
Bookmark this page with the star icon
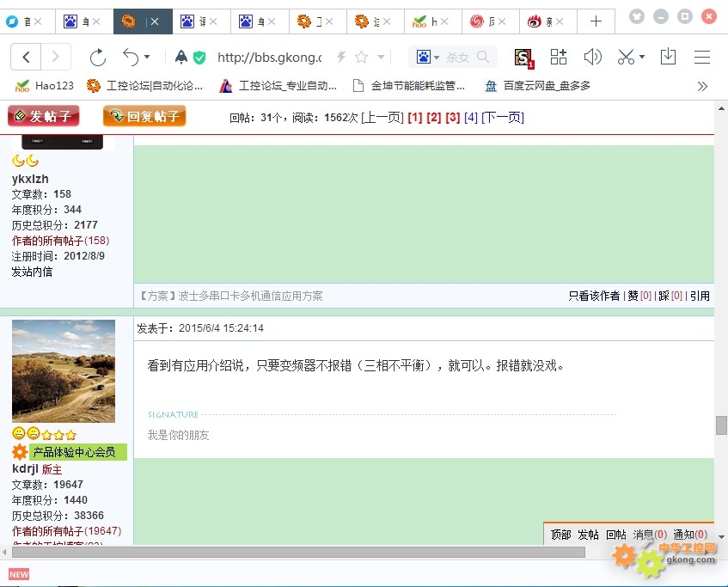(361, 57)
